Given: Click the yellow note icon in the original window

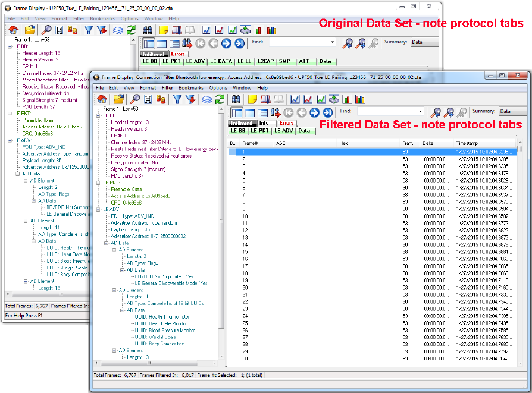Looking at the screenshot, I should [x=162, y=30].
